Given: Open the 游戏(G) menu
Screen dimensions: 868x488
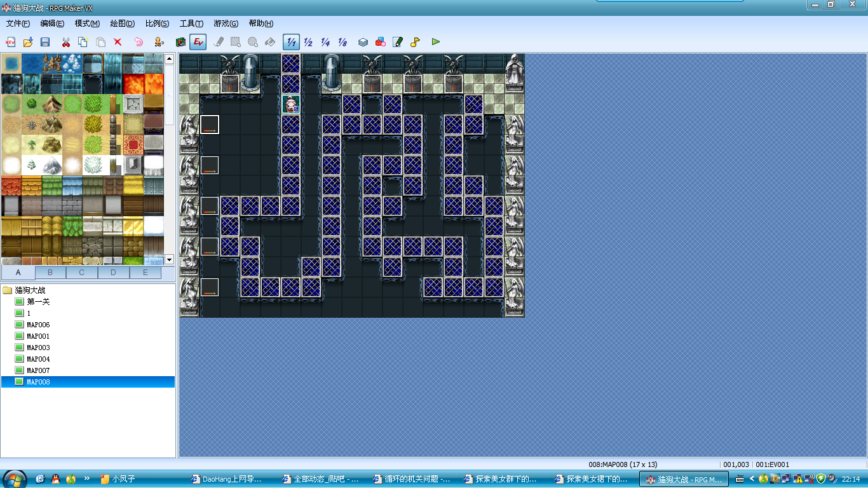Looking at the screenshot, I should click(x=226, y=24).
